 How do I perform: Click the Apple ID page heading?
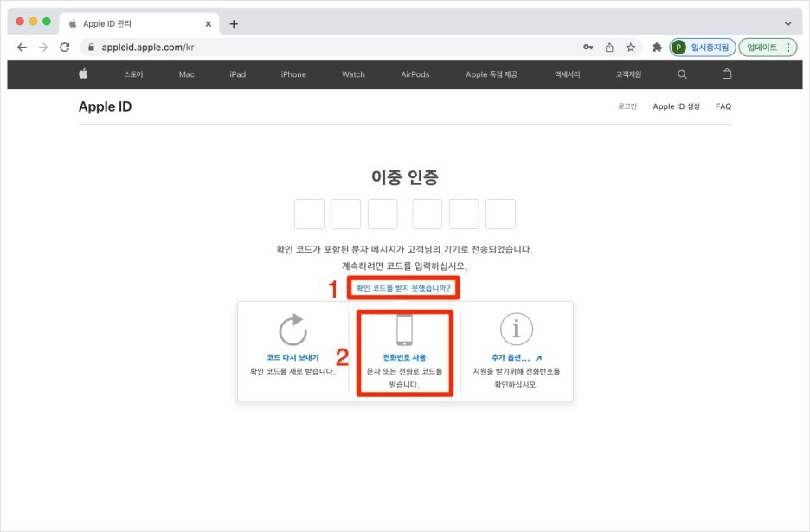click(106, 106)
